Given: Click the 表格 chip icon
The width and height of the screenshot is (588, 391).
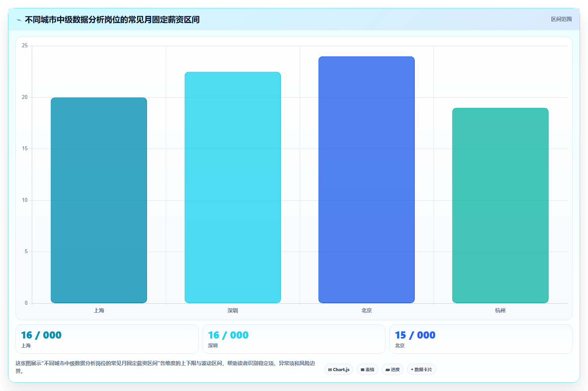Looking at the screenshot, I should (x=362, y=370).
